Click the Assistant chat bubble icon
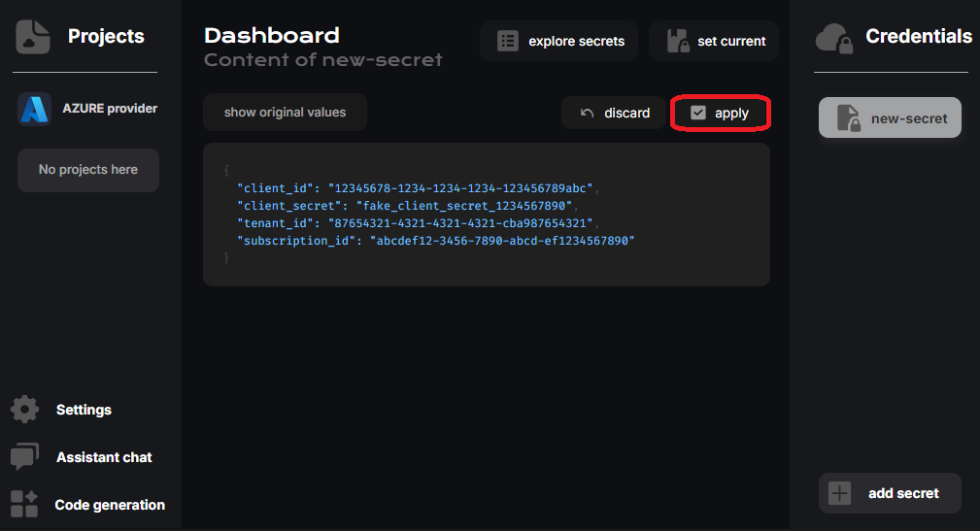The height and width of the screenshot is (531, 980). [x=24, y=457]
